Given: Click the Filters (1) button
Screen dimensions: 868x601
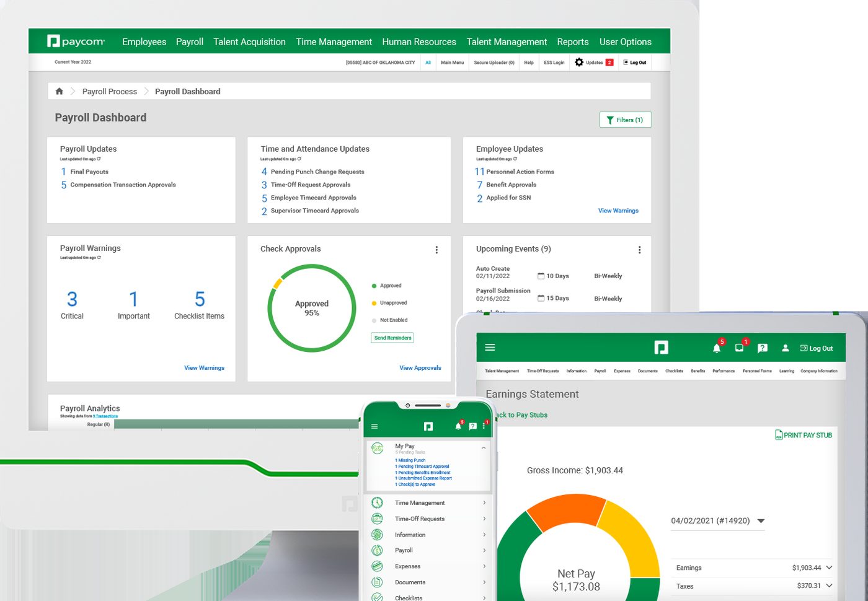Looking at the screenshot, I should tap(625, 120).
